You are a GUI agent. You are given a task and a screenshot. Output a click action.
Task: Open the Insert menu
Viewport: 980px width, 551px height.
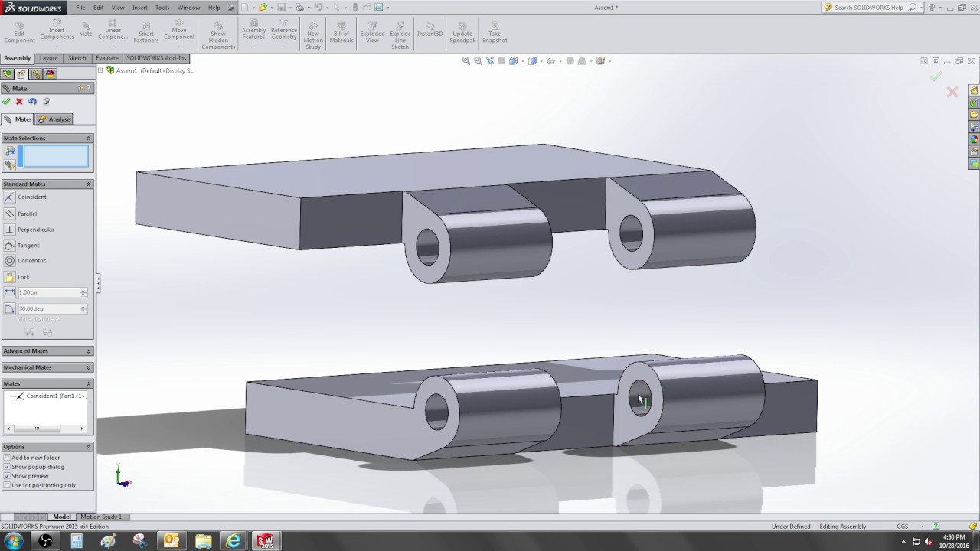[140, 8]
